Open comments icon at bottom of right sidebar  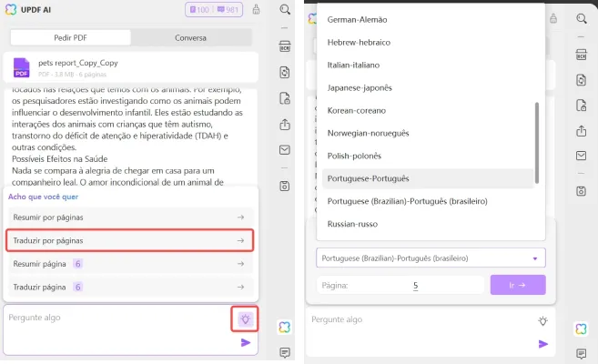[582, 354]
